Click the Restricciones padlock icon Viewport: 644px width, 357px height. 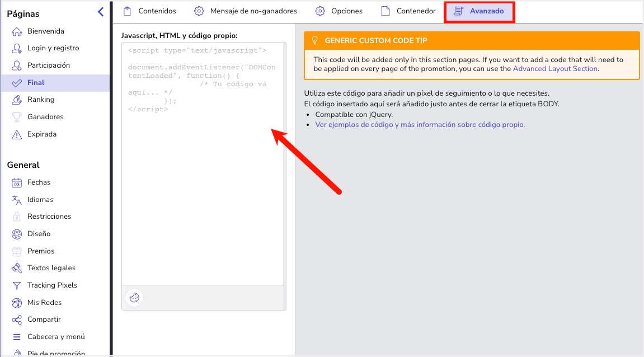click(17, 217)
